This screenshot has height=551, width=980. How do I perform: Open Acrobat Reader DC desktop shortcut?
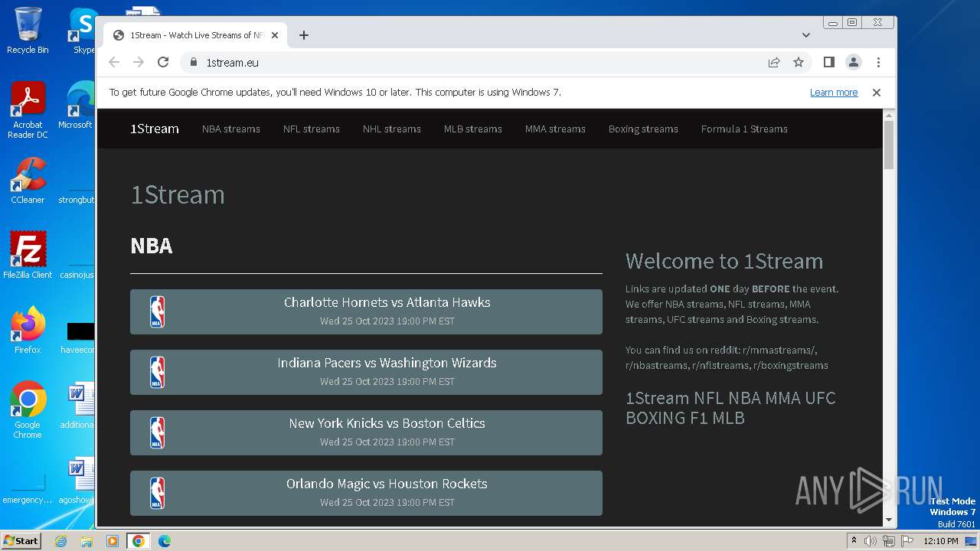[x=28, y=110]
